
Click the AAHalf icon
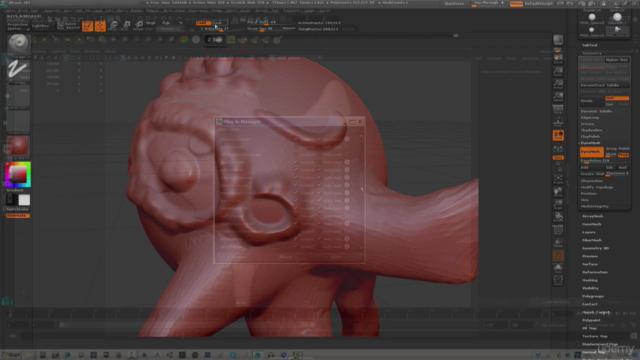pos(558,97)
